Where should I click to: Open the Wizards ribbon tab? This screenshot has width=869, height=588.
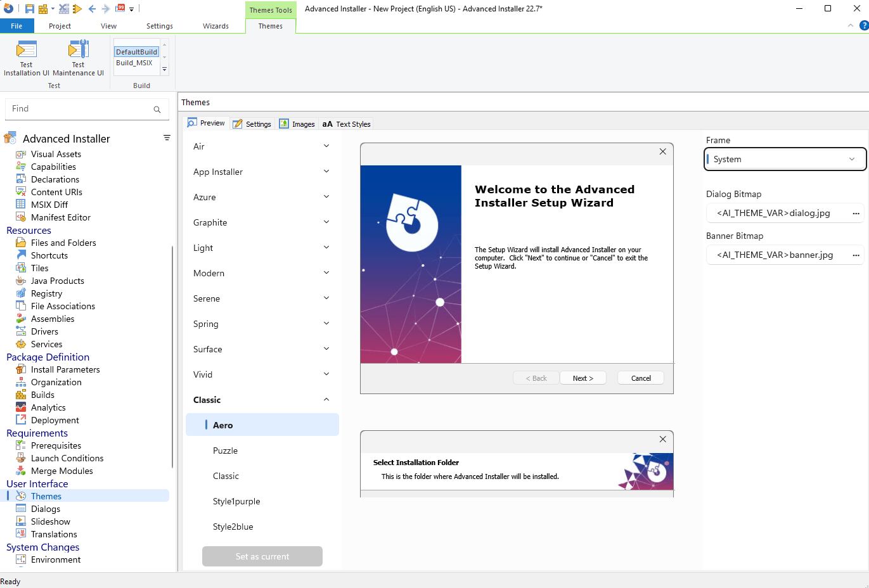pos(216,26)
